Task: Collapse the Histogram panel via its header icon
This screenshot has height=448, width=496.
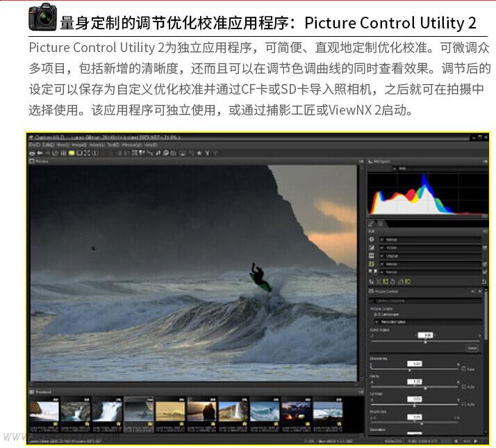Action: pos(486,162)
